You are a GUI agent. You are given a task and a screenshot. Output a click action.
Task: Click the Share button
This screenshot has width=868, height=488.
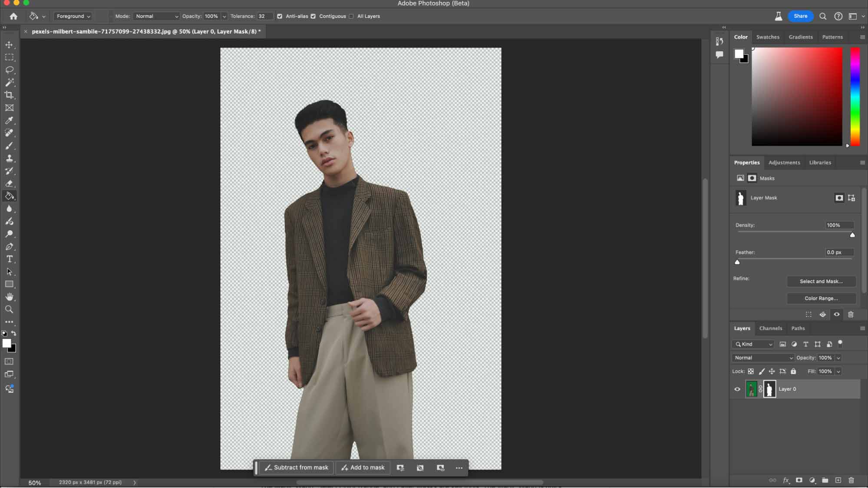[x=800, y=16]
